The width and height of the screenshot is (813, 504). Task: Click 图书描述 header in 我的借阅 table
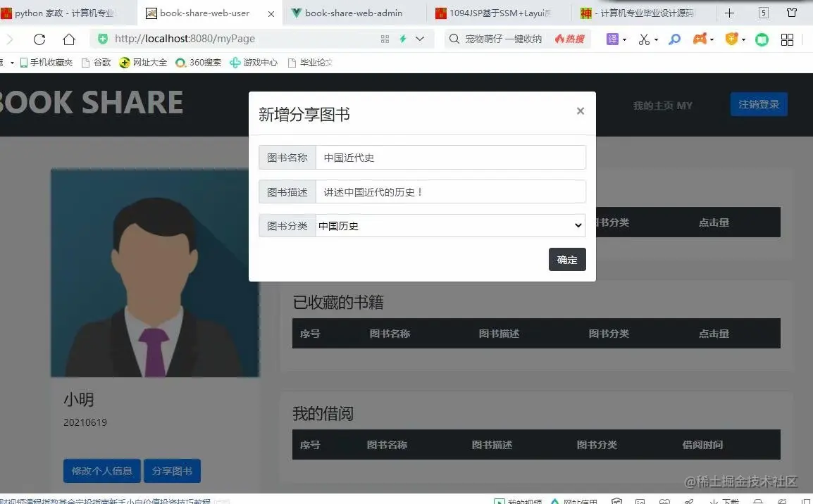pyautogui.click(x=492, y=445)
